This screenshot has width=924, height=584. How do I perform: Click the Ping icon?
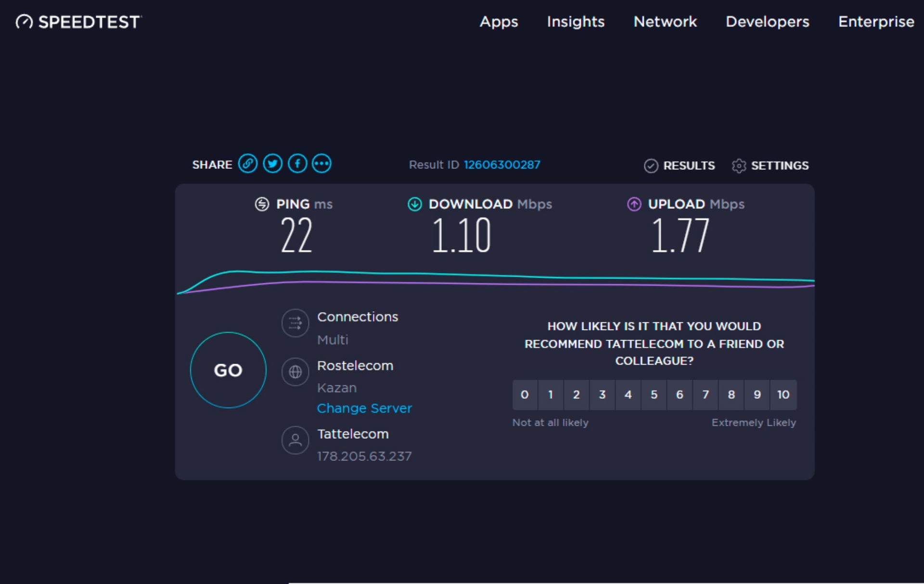pyautogui.click(x=262, y=204)
